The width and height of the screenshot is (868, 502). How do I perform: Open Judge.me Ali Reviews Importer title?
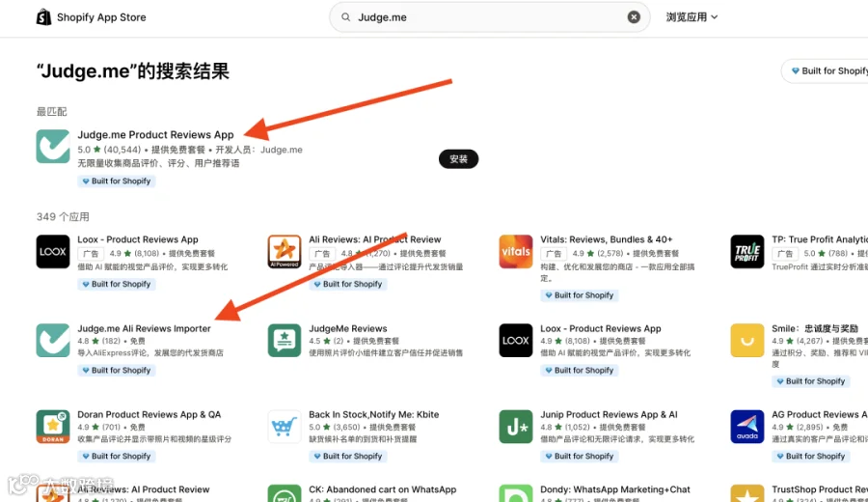tap(144, 328)
